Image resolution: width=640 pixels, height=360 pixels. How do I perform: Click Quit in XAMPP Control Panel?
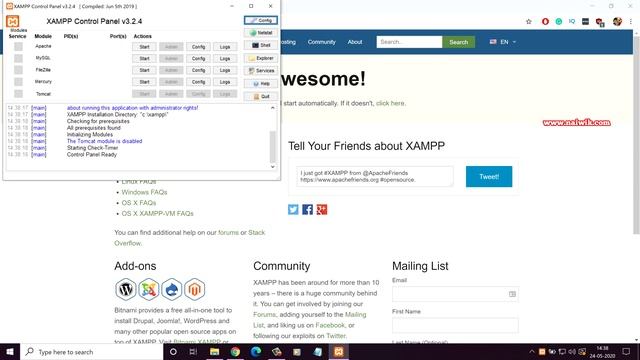(261, 96)
